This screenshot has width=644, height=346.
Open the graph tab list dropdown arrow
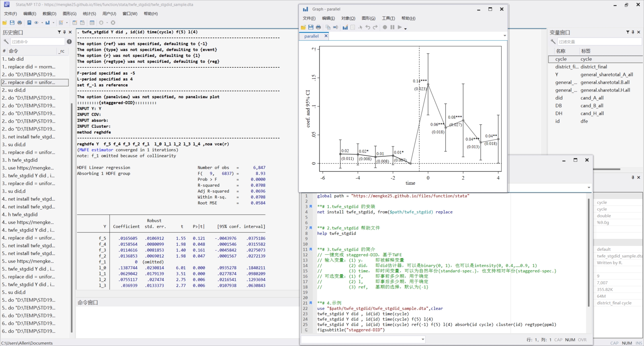pyautogui.click(x=504, y=36)
